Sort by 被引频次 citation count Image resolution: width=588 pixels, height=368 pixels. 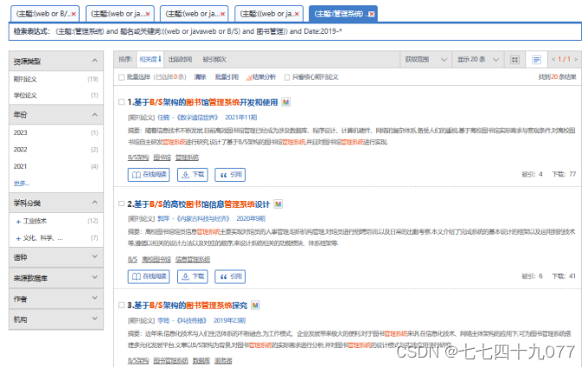pyautogui.click(x=214, y=60)
